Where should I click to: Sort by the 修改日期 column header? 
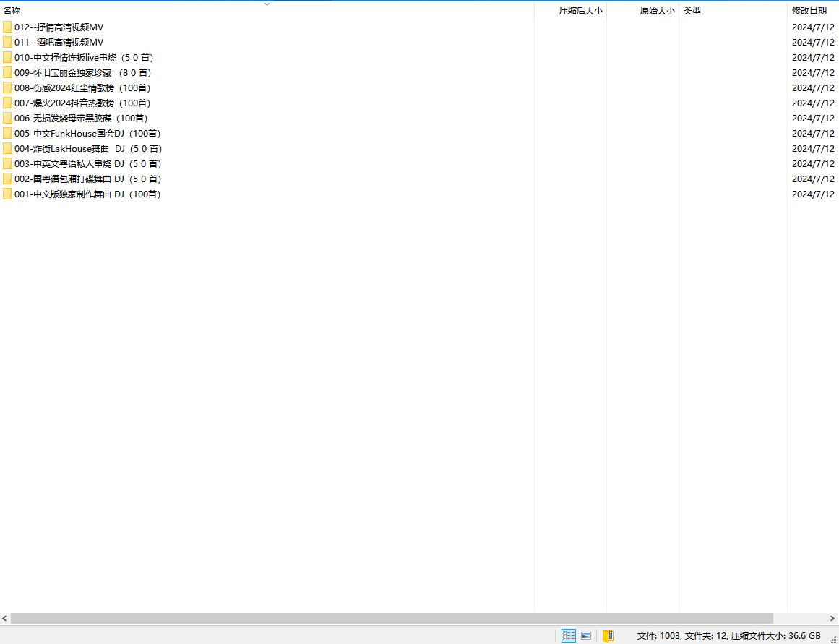[x=809, y=11]
